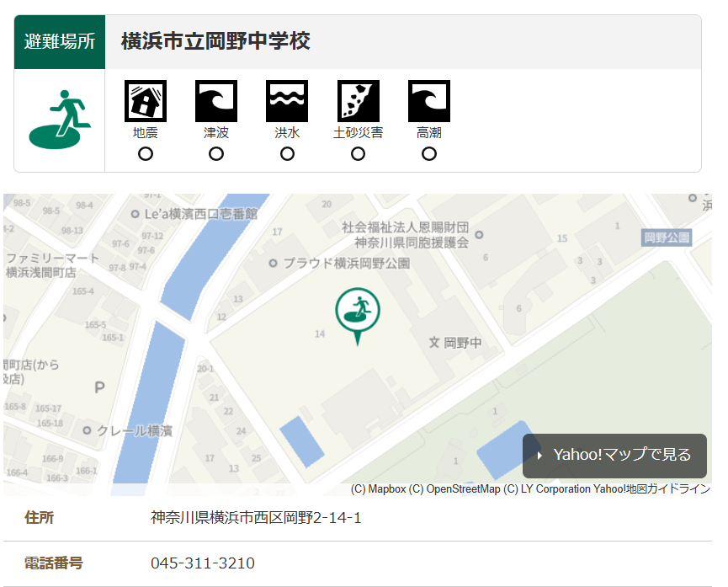Click the 電話番号 row label
The height and width of the screenshot is (587, 728).
point(54,563)
